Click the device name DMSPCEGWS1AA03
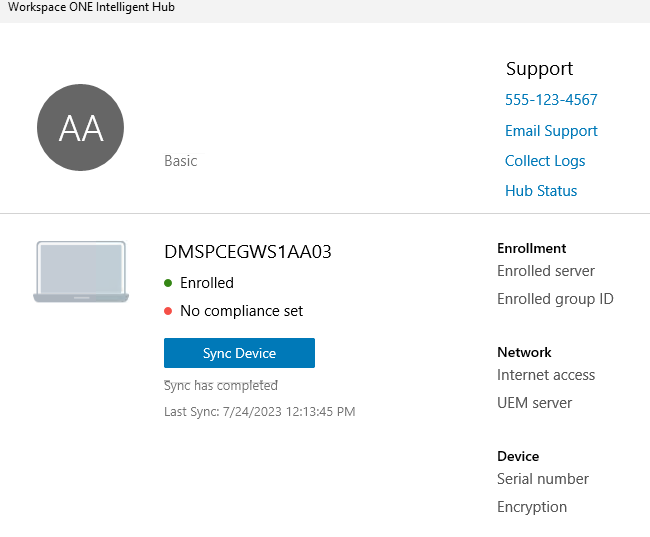The height and width of the screenshot is (537, 650). click(x=247, y=252)
